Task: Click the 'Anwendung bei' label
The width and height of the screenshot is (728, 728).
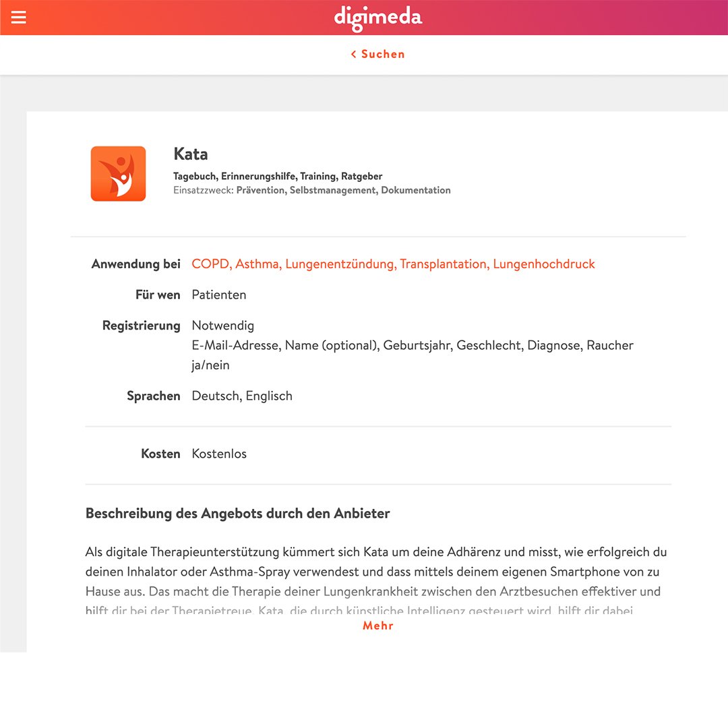Action: click(135, 264)
